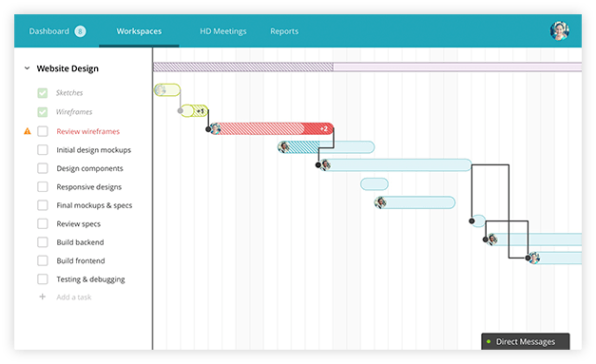596x364 pixels.
Task: Go to the Reports tab
Action: click(284, 31)
